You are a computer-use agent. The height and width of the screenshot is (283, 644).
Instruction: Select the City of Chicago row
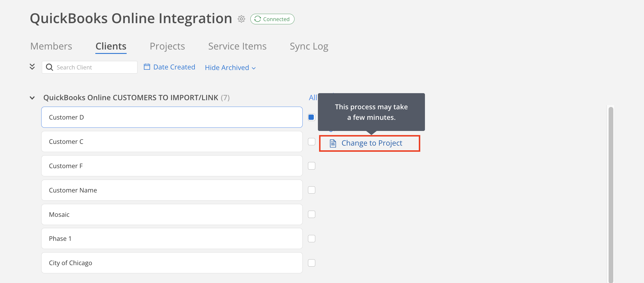172,263
